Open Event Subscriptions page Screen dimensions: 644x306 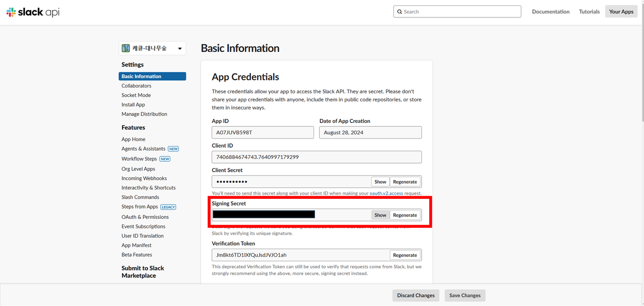(x=143, y=226)
